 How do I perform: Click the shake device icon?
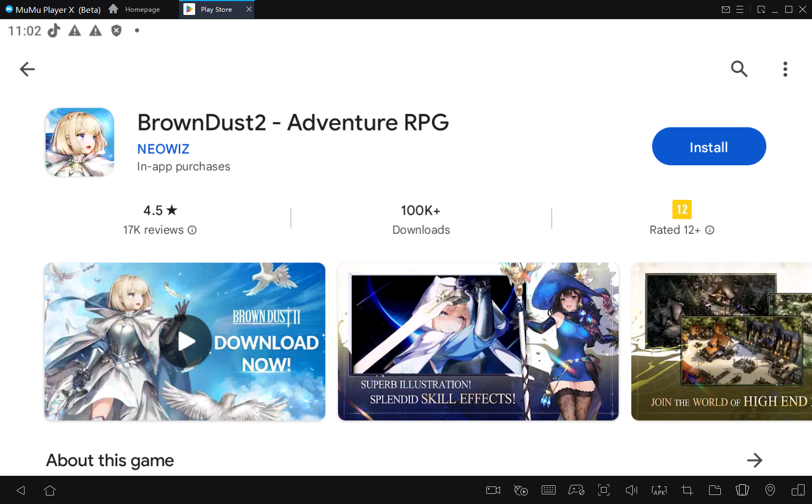(742, 490)
